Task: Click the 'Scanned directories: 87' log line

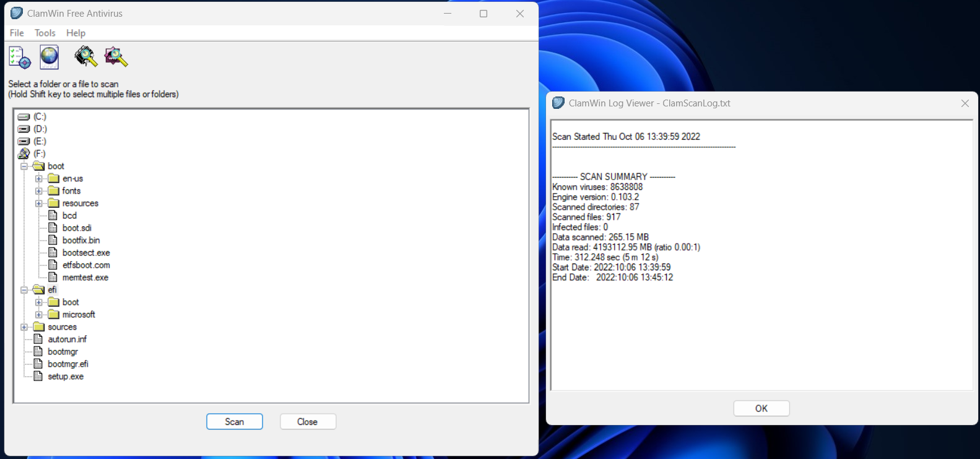Action: tap(596, 207)
